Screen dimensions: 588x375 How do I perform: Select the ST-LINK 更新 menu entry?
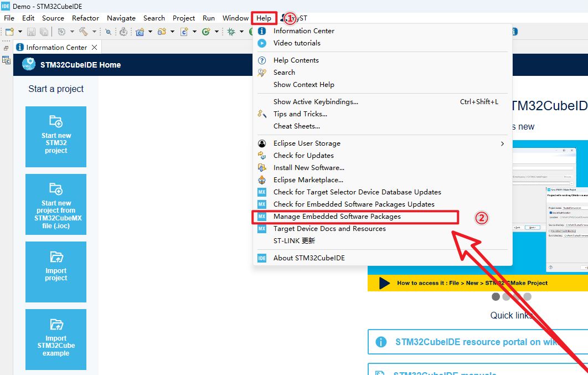tap(383, 241)
